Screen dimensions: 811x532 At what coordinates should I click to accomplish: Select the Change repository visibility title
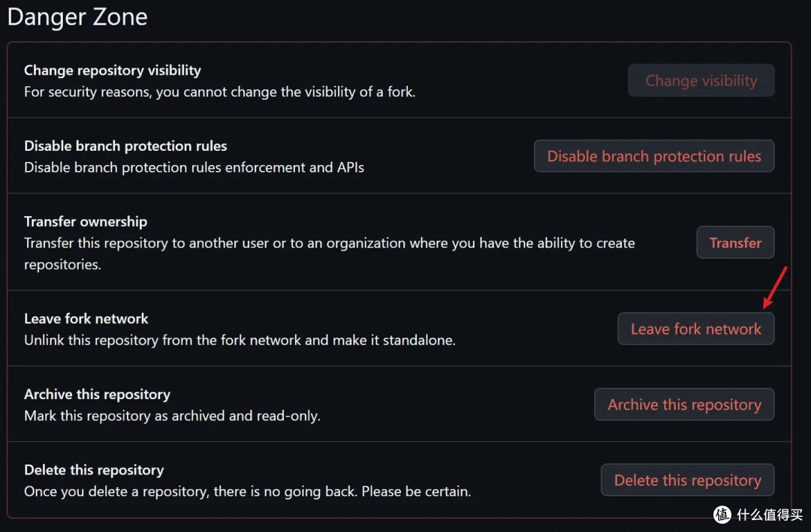(x=112, y=70)
